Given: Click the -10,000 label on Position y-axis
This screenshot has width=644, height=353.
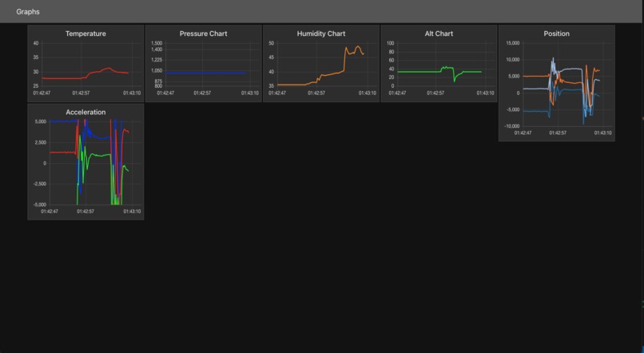Looking at the screenshot, I should click(x=512, y=126).
